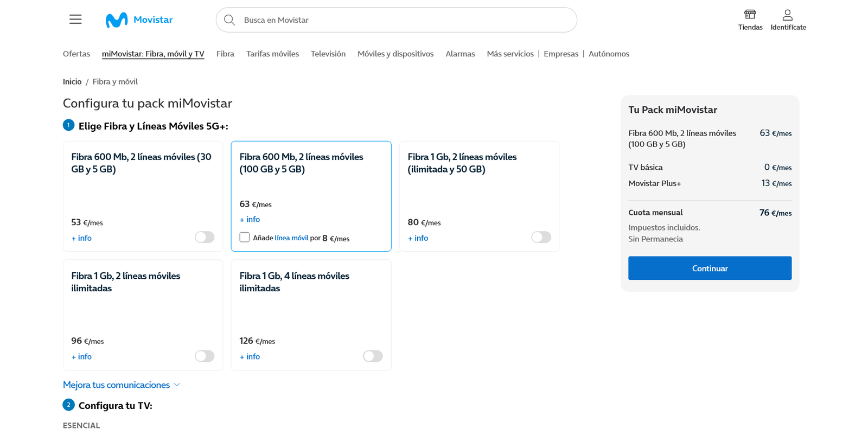The height and width of the screenshot is (435, 868).
Task: Open + info for 63 €/mes plan
Action: pyautogui.click(x=250, y=219)
